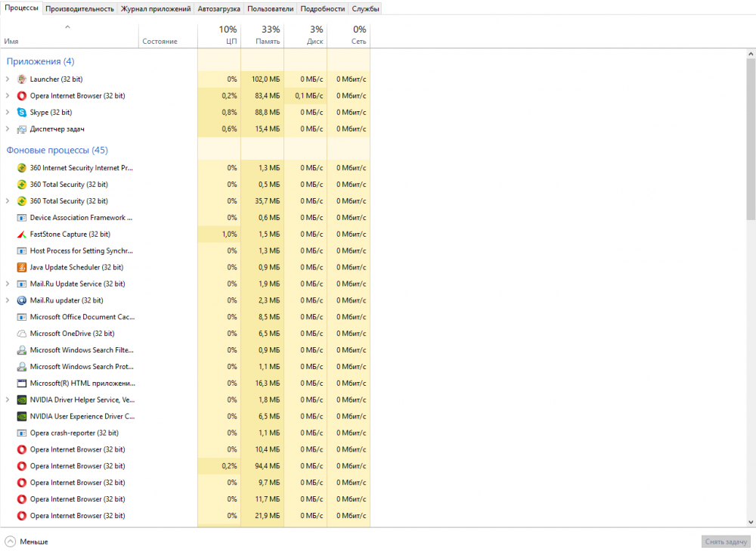756x556 pixels.
Task: Sort by the Память column header
Action: click(x=262, y=36)
